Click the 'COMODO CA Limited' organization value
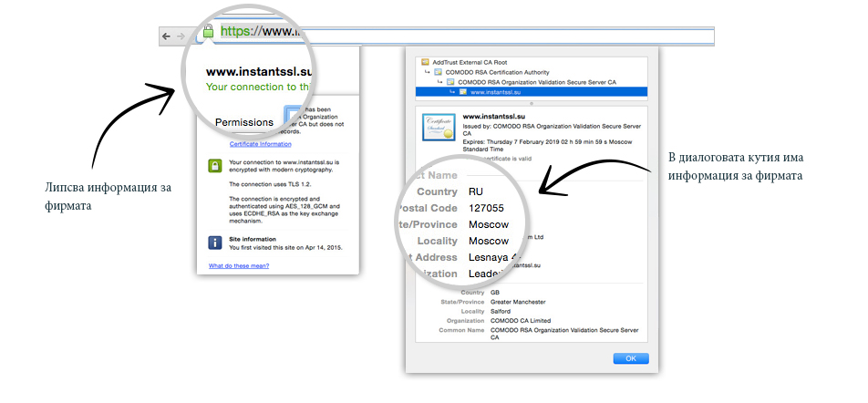This screenshot has height=403, width=868. click(521, 321)
